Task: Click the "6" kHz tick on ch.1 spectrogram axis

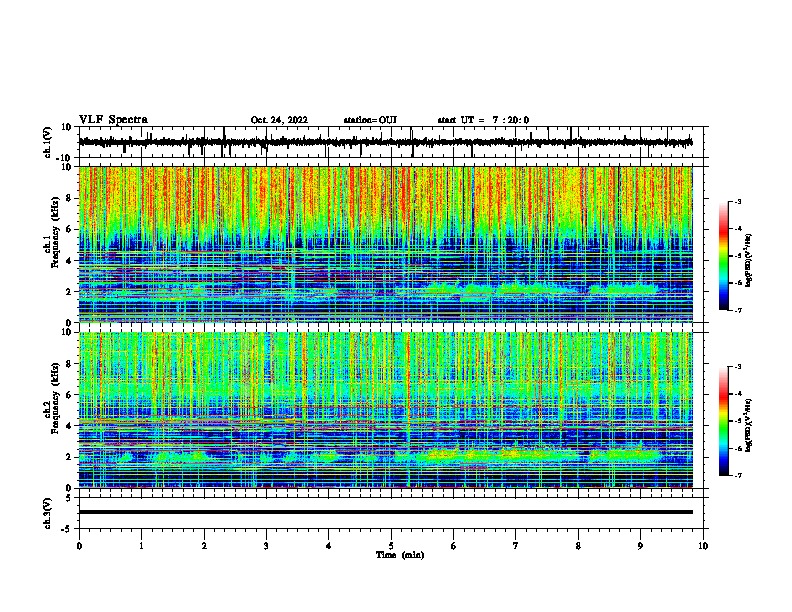Action: click(69, 229)
